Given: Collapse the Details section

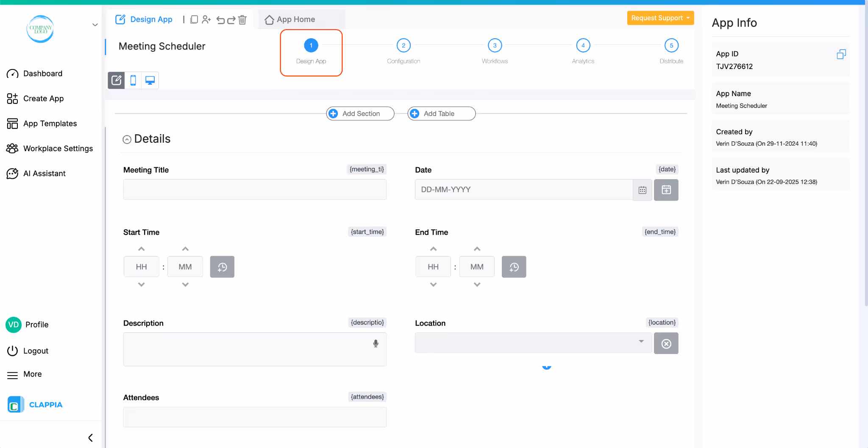Looking at the screenshot, I should click(x=127, y=139).
